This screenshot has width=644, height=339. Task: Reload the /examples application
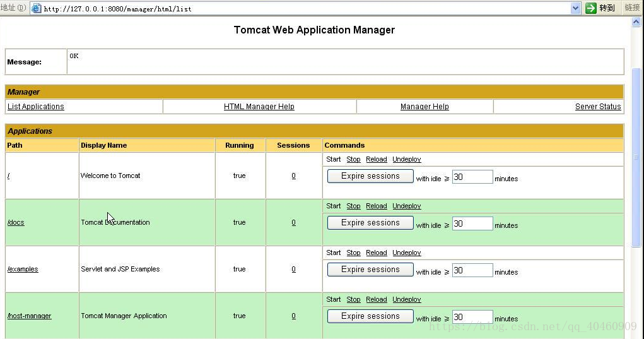pyautogui.click(x=376, y=253)
